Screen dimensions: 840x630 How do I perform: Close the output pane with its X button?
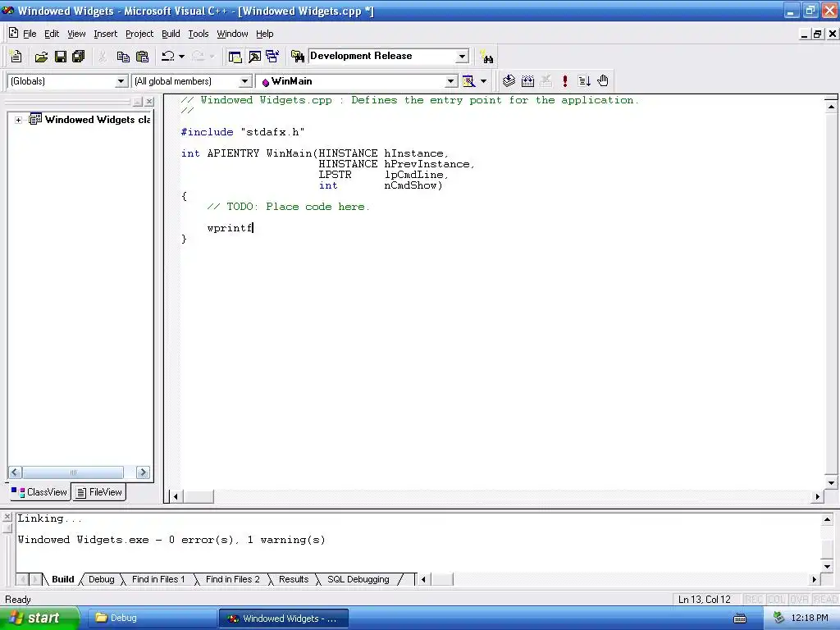(x=7, y=517)
